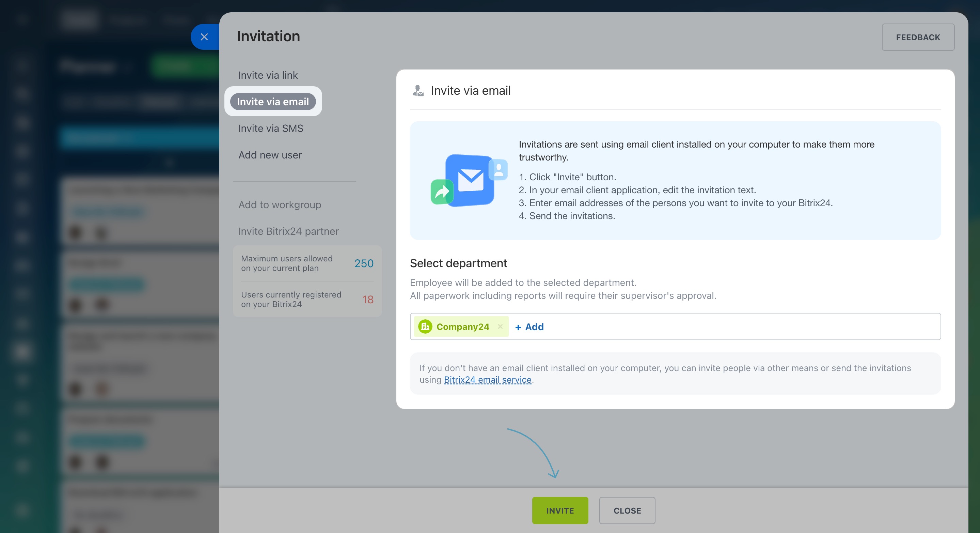Click the Select department heading
The height and width of the screenshot is (533, 980).
(x=458, y=263)
